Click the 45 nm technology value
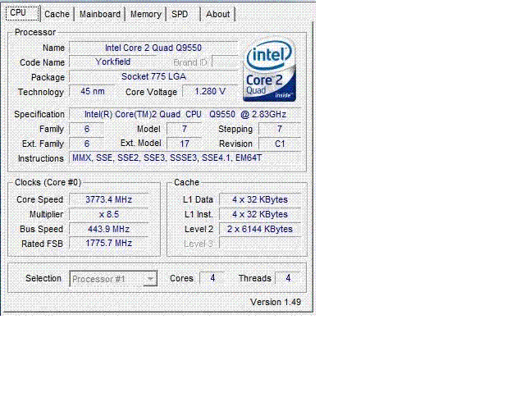This screenshot has height=420, width=525. (x=92, y=91)
